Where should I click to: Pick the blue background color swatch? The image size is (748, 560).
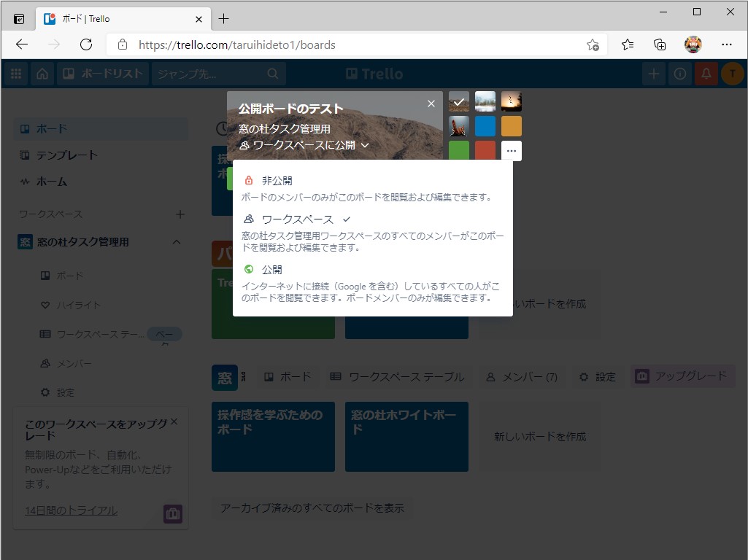(485, 126)
